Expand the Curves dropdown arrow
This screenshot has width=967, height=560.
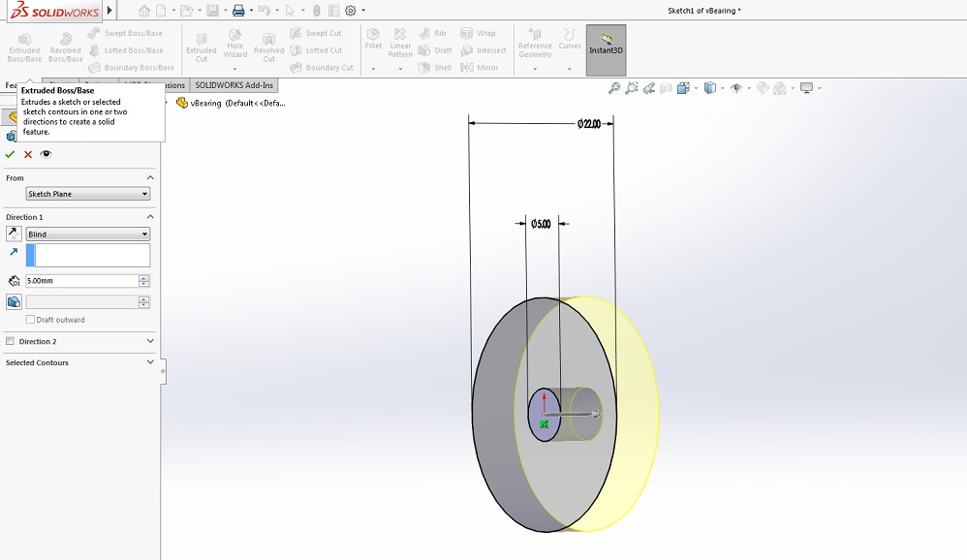pyautogui.click(x=570, y=69)
